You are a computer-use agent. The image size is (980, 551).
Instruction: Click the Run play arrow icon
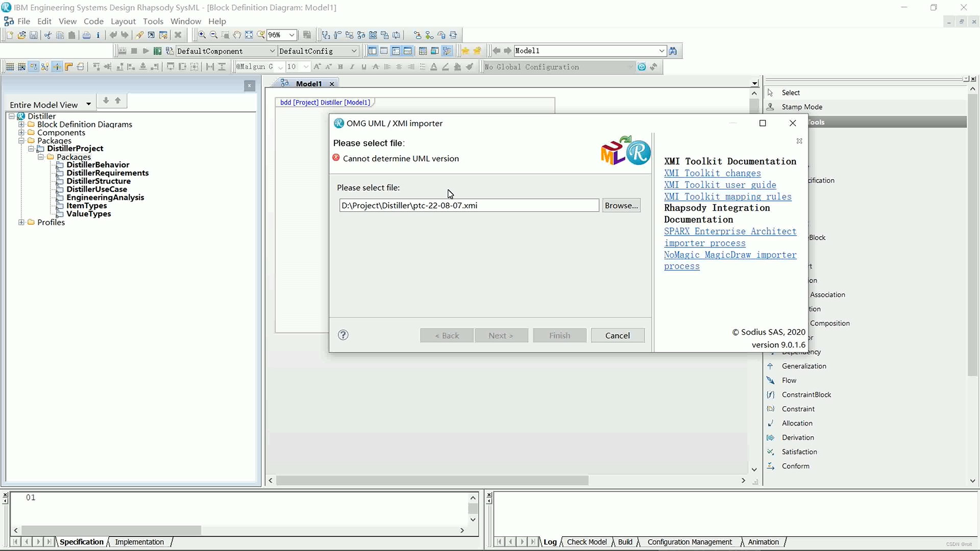coord(145,51)
